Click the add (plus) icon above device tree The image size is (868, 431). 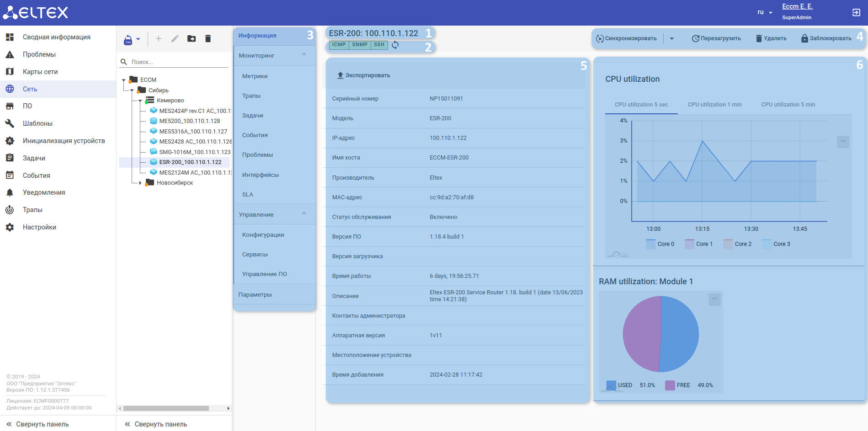click(x=159, y=39)
